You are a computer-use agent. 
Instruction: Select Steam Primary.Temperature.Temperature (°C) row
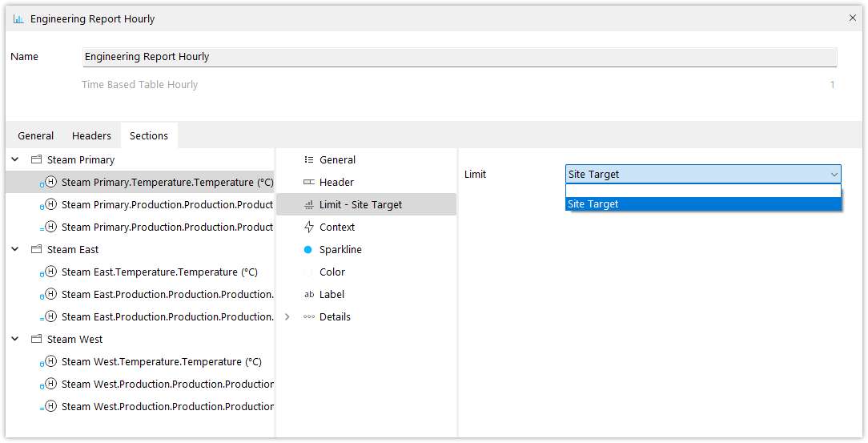click(x=140, y=182)
